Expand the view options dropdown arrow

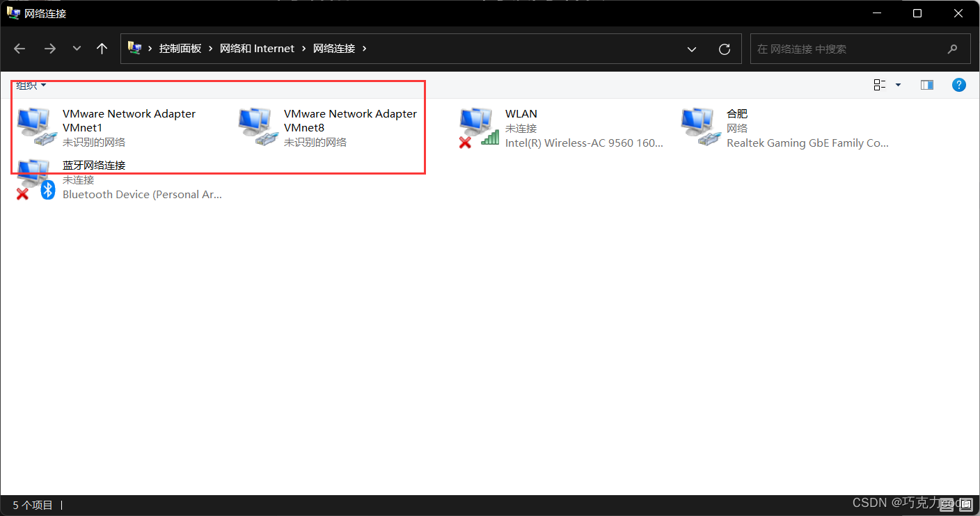[x=898, y=85]
